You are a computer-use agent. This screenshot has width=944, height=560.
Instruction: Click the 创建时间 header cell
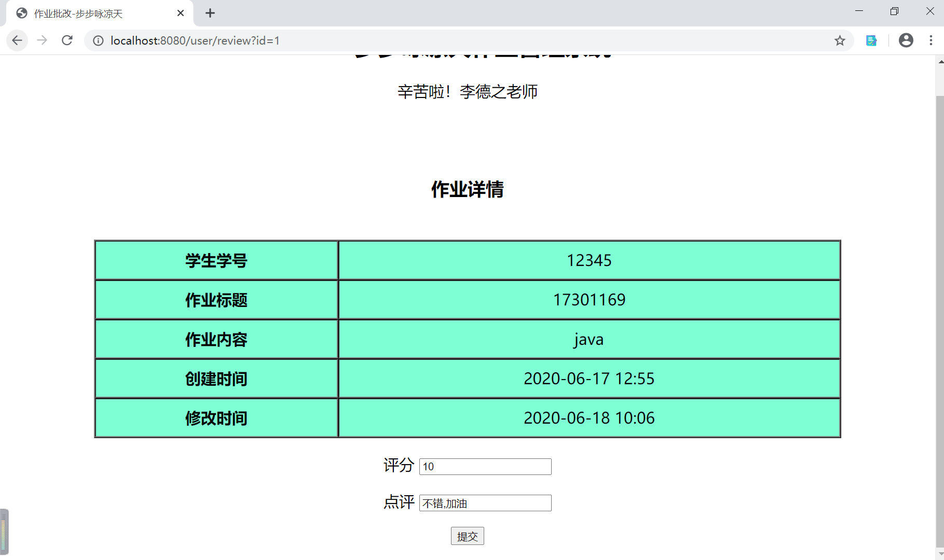click(216, 379)
